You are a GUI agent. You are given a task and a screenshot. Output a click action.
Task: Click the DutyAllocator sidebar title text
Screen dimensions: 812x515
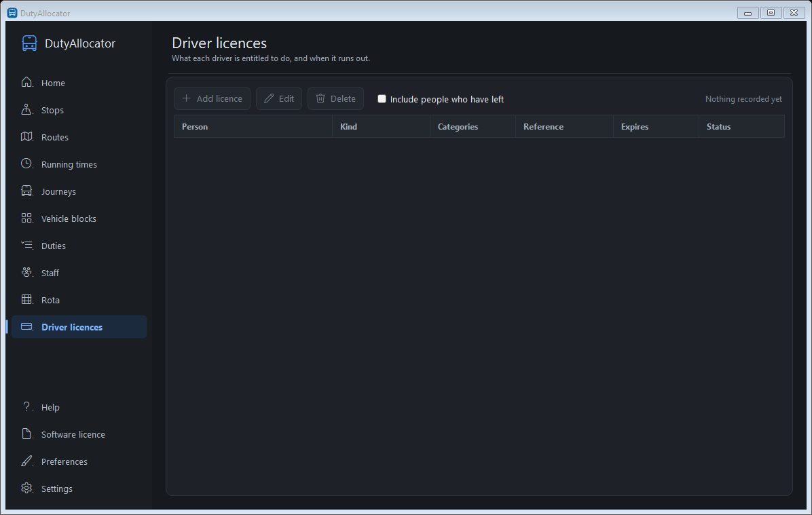[x=80, y=43]
